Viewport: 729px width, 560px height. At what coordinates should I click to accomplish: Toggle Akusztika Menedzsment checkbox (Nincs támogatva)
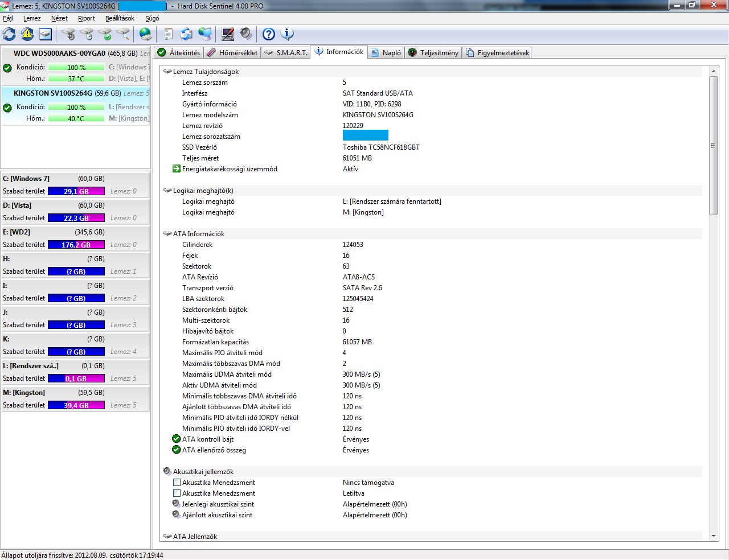tap(177, 482)
